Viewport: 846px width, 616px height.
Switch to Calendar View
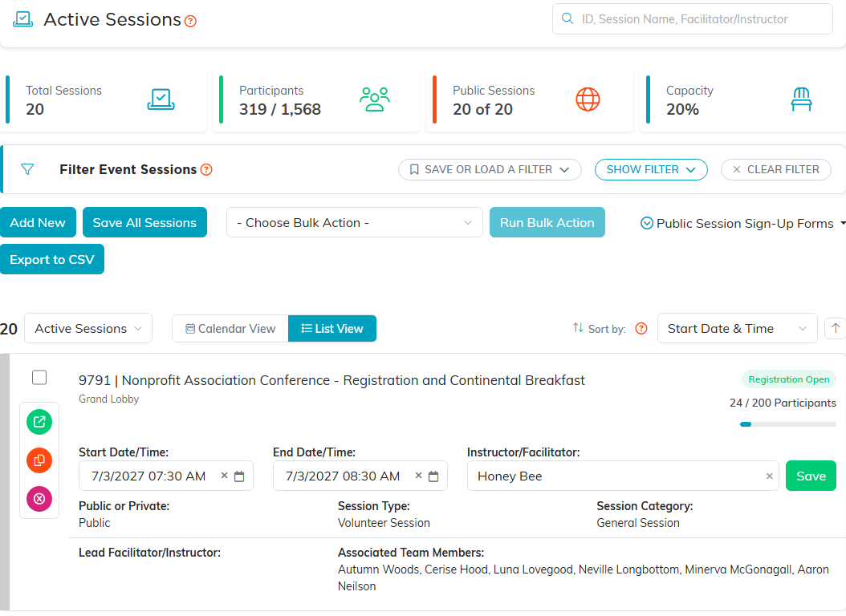(230, 328)
